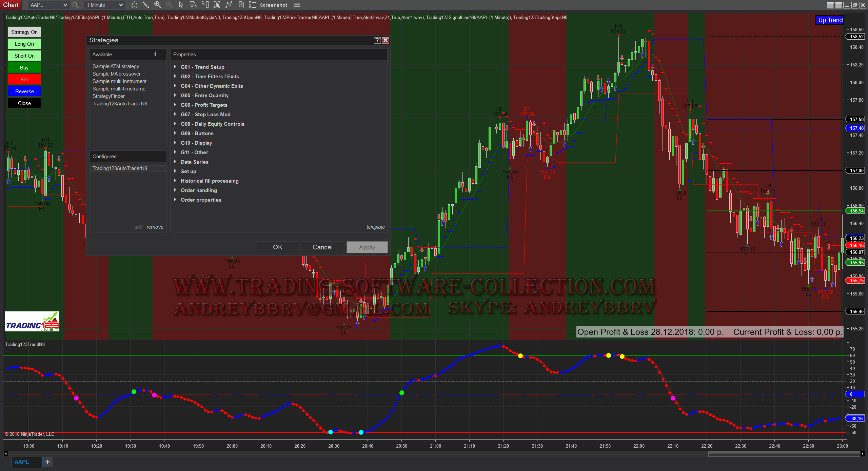The width and height of the screenshot is (868, 471).
Task: Select Sample MA crossover in the Available list
Action: pyautogui.click(x=117, y=74)
